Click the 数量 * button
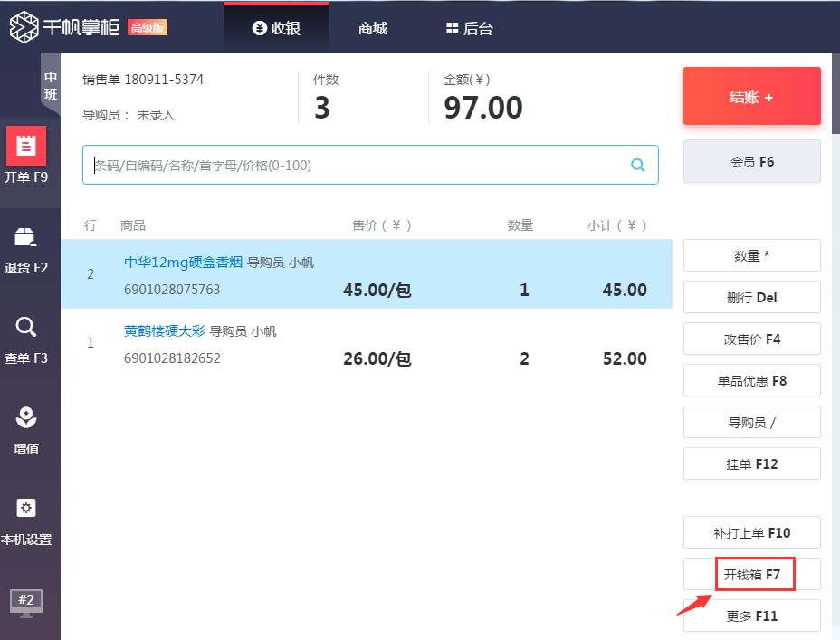 (x=751, y=255)
